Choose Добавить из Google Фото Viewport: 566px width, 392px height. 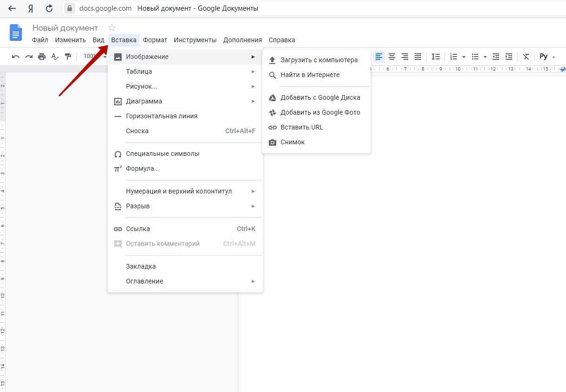[x=317, y=112]
